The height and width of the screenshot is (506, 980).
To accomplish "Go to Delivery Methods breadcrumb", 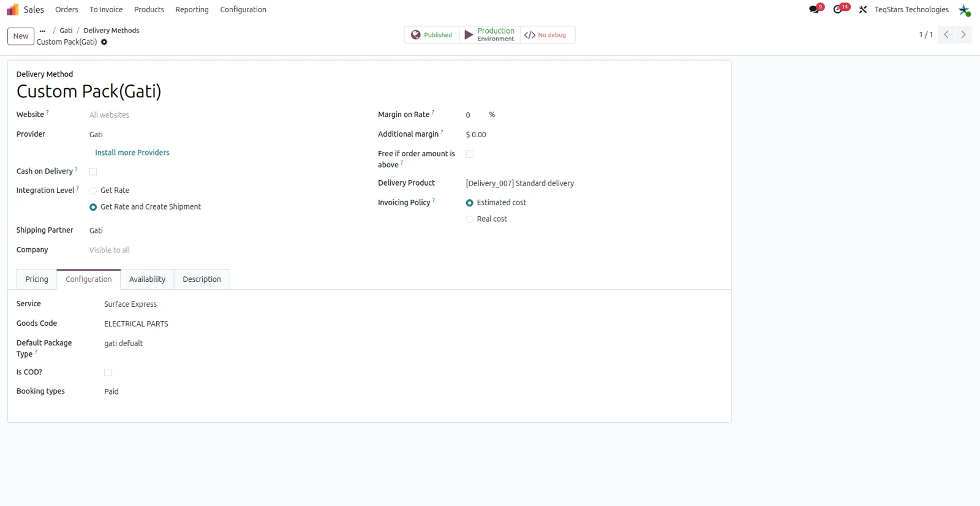I will pyautogui.click(x=111, y=31).
